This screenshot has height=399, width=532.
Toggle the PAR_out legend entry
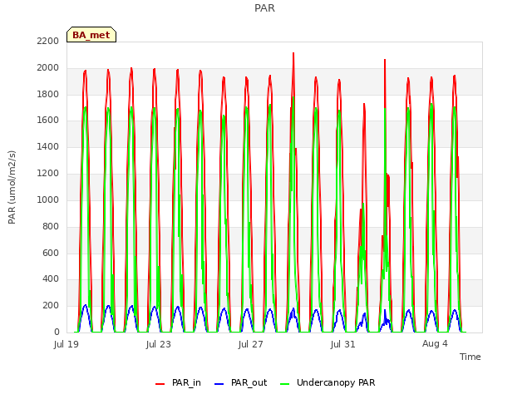240,382
